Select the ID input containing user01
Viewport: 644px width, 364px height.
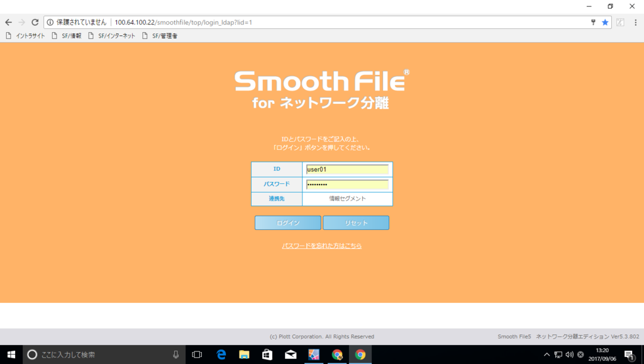[347, 169]
